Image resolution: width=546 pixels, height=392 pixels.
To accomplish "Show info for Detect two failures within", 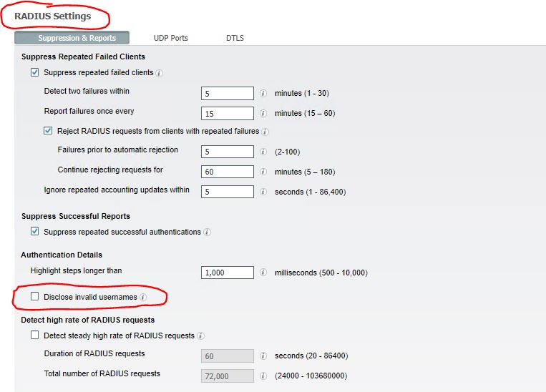I will point(263,93).
